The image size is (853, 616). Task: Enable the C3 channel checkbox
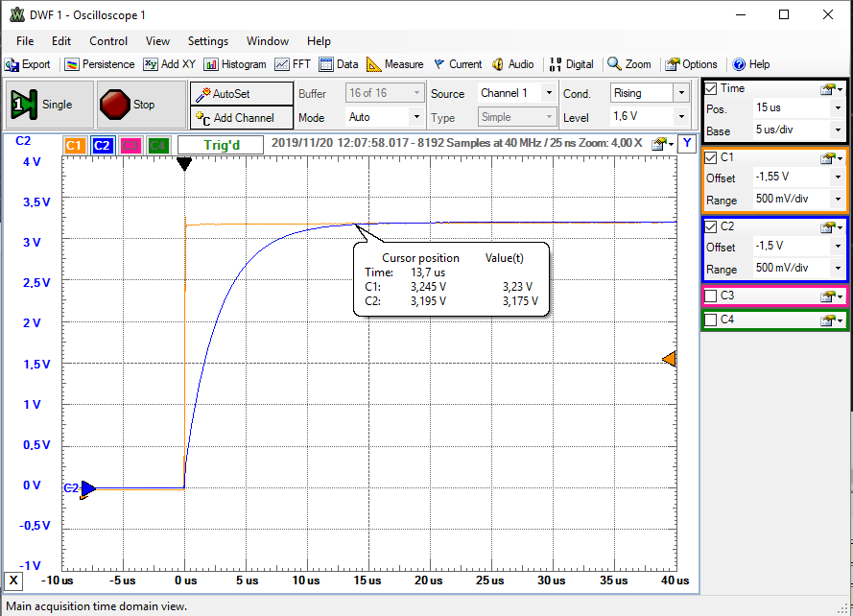click(x=711, y=296)
